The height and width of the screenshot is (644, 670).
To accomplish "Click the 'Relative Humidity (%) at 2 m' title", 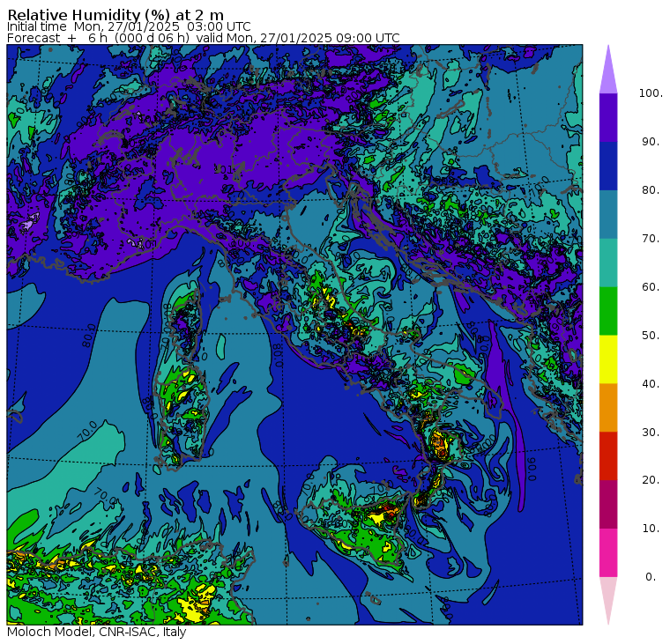I will point(115,15).
